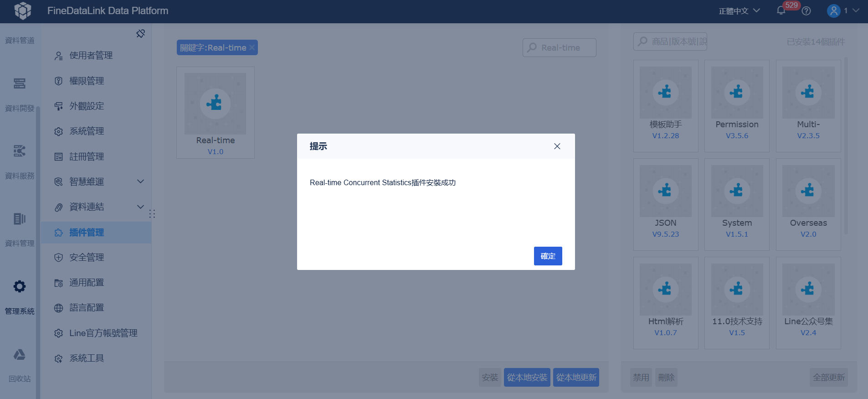The height and width of the screenshot is (399, 868).
Task: Open 註冊管理 menu item
Action: click(96, 156)
